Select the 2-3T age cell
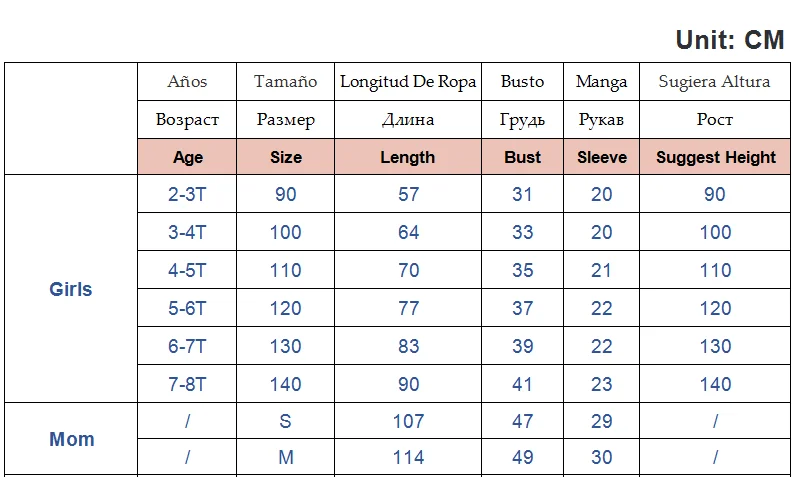 click(187, 194)
